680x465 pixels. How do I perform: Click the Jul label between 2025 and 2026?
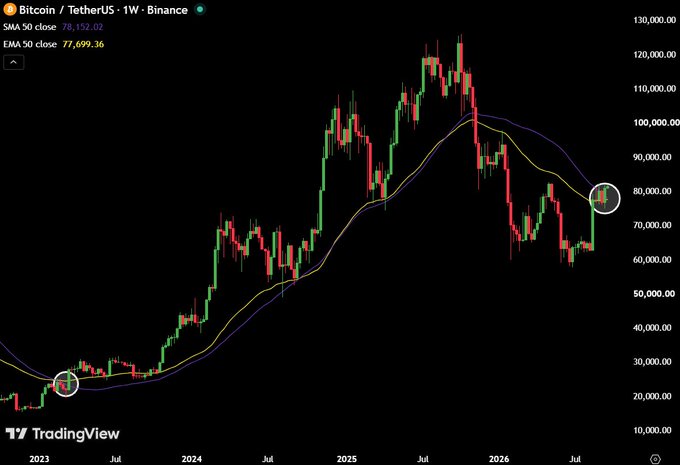click(423, 459)
